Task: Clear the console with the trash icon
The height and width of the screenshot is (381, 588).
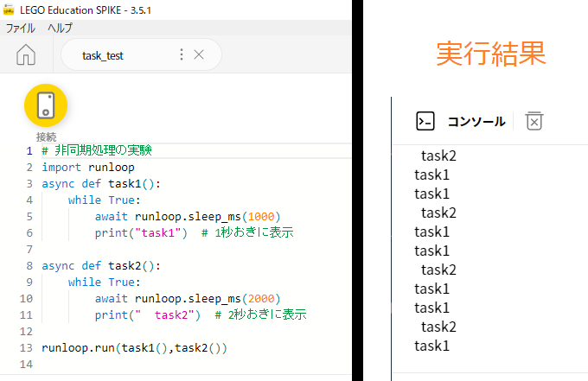Action: [x=534, y=121]
